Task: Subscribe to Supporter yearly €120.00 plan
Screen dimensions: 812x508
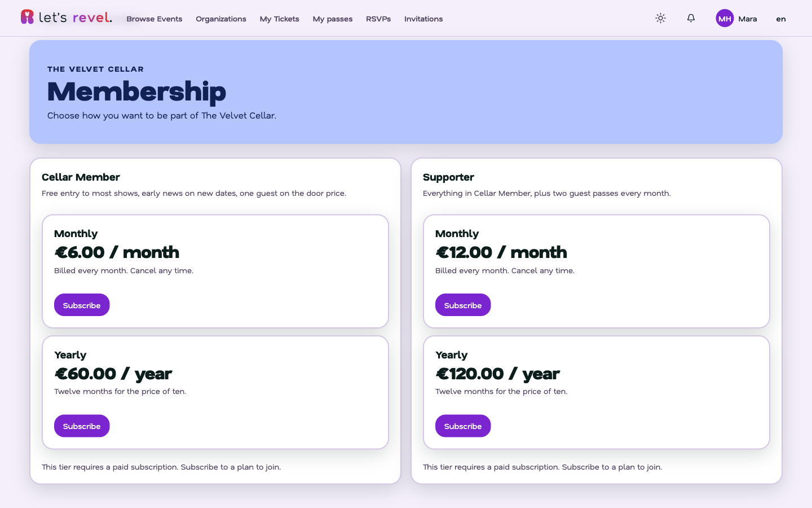Action: pos(463,426)
